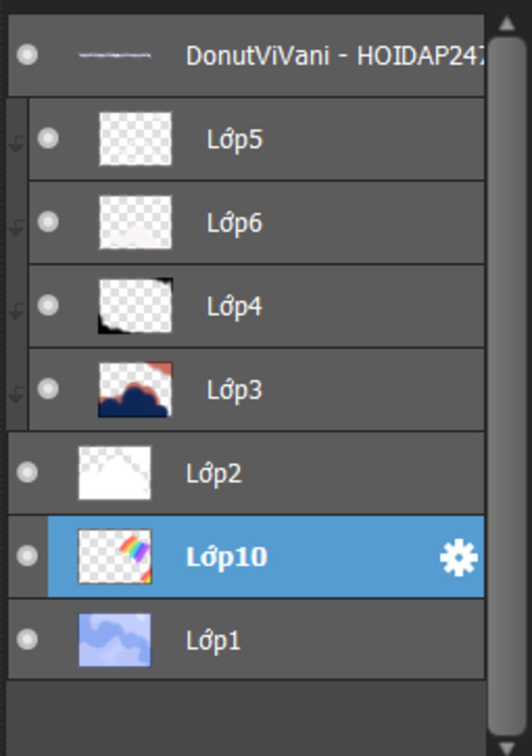The width and height of the screenshot is (532, 756).
Task: Select the DonutViVani - HOIDAP247 layer
Action: pyautogui.click(x=246, y=55)
